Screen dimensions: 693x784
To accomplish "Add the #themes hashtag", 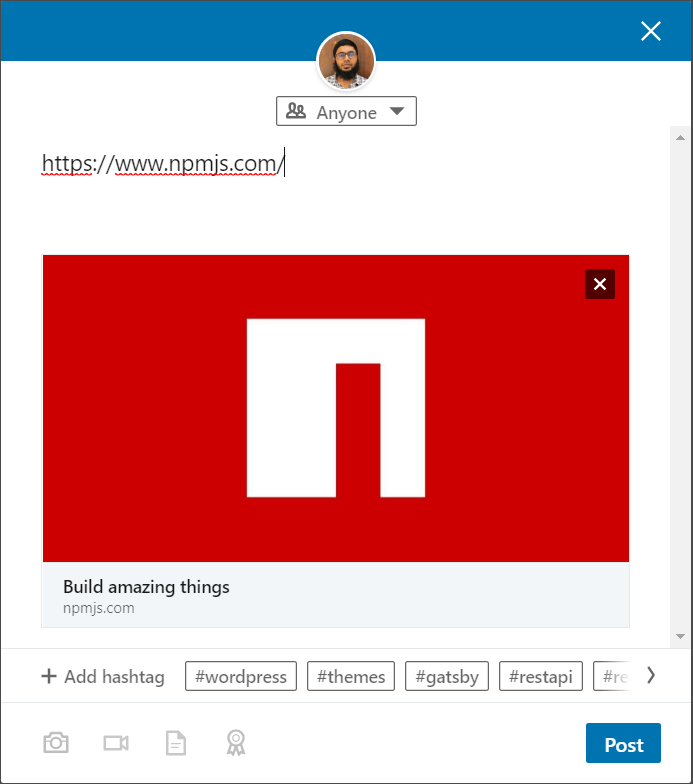I will 351,676.
